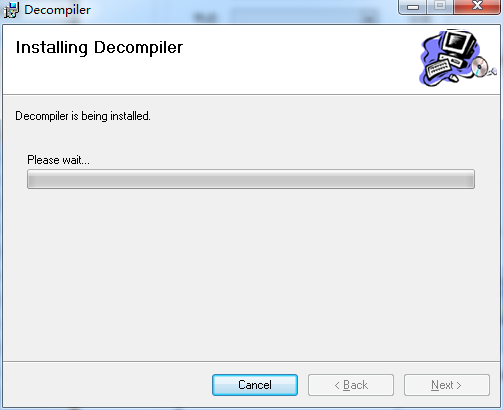This screenshot has height=410, width=503.
Task: Close the Decompiler setup window
Action: coord(477,7)
